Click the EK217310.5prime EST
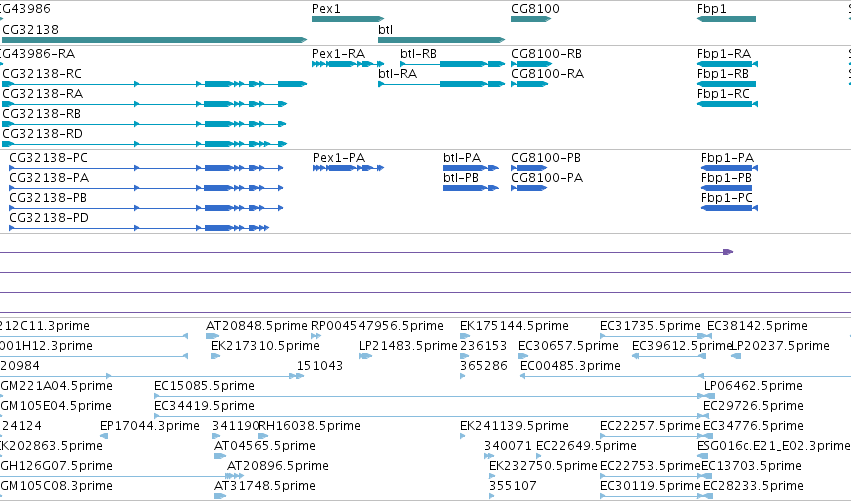The width and height of the screenshot is (851, 501). tap(215, 356)
